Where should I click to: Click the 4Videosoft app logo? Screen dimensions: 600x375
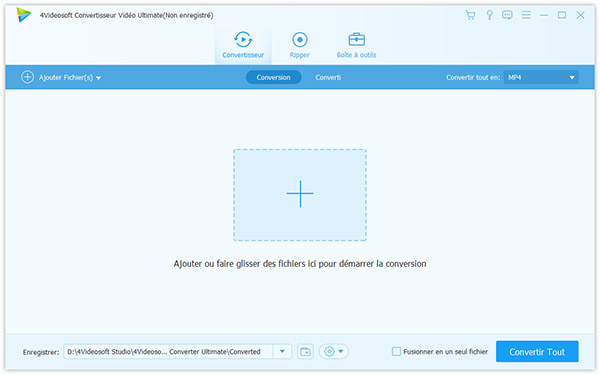pos(23,15)
